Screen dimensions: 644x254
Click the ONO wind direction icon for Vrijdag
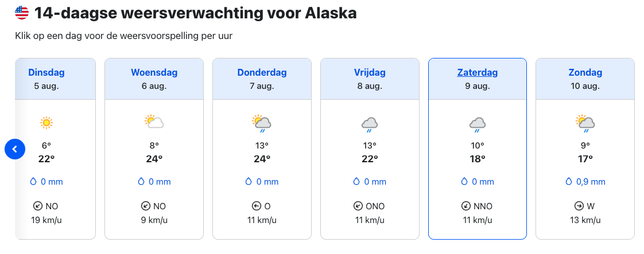[x=358, y=206]
